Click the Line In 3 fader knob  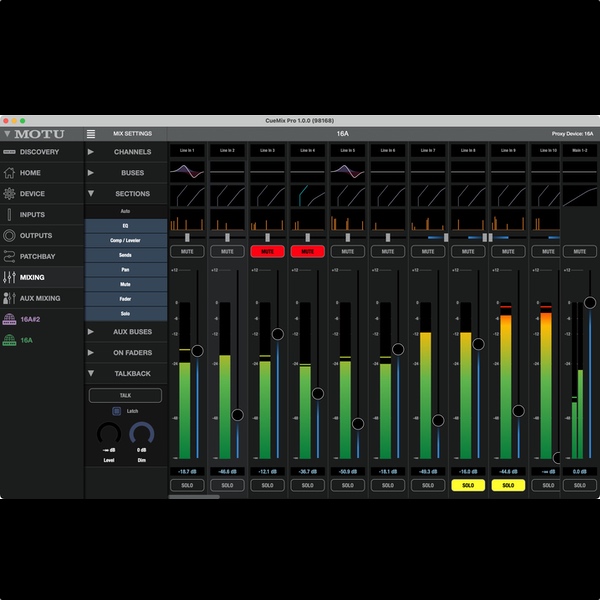278,334
